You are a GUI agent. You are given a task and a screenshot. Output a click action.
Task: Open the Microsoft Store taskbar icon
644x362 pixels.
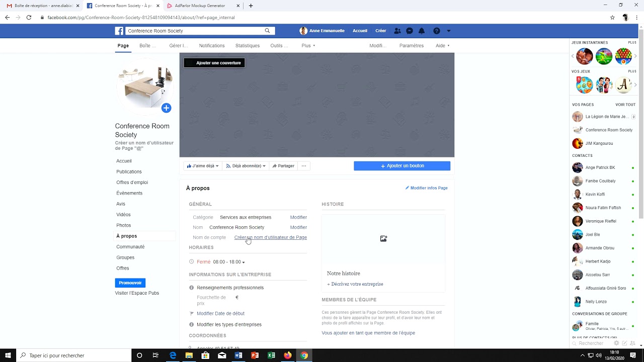[205, 355]
